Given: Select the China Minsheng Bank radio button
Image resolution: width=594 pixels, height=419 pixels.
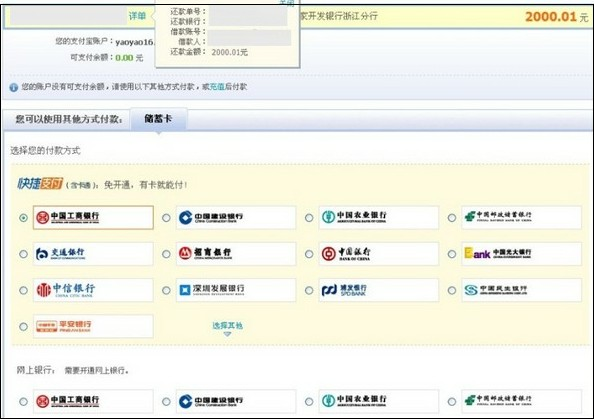Looking at the screenshot, I should [x=452, y=291].
